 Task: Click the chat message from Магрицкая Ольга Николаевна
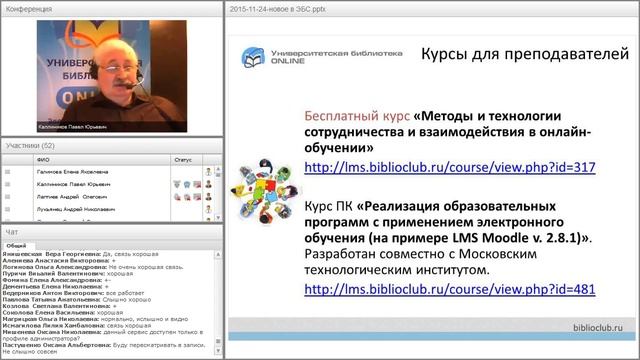[x=95, y=319]
